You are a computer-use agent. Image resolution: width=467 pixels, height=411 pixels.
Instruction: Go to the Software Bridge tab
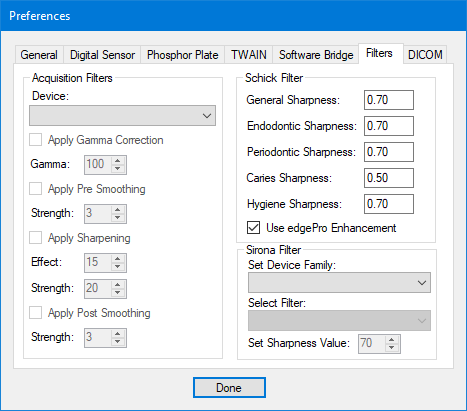pyautogui.click(x=316, y=55)
